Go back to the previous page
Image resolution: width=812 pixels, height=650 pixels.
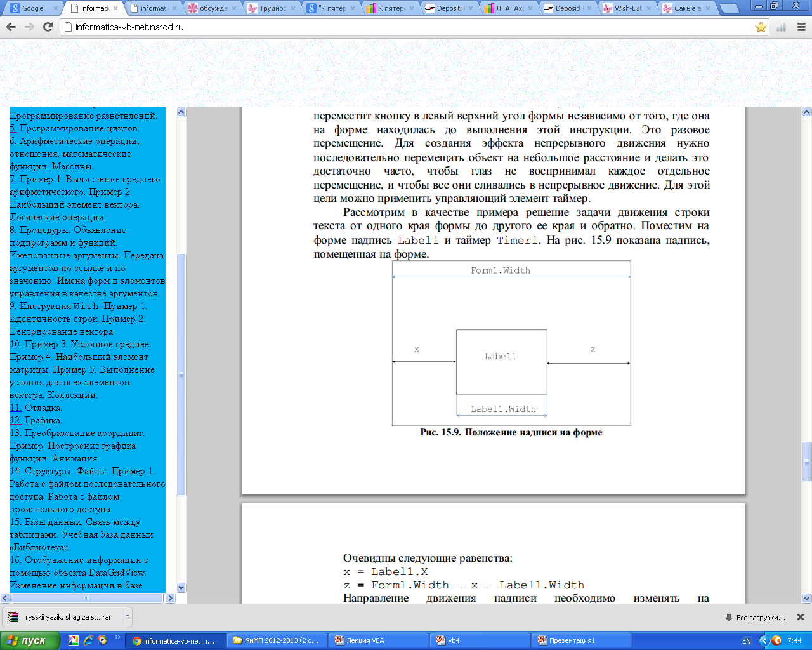[11, 27]
